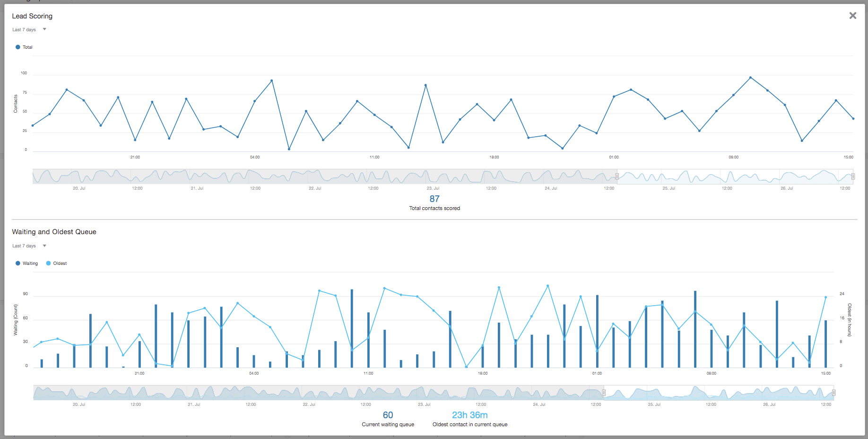Select the Waiting and Oldest Queue section header
The image size is (868, 439).
[54, 231]
